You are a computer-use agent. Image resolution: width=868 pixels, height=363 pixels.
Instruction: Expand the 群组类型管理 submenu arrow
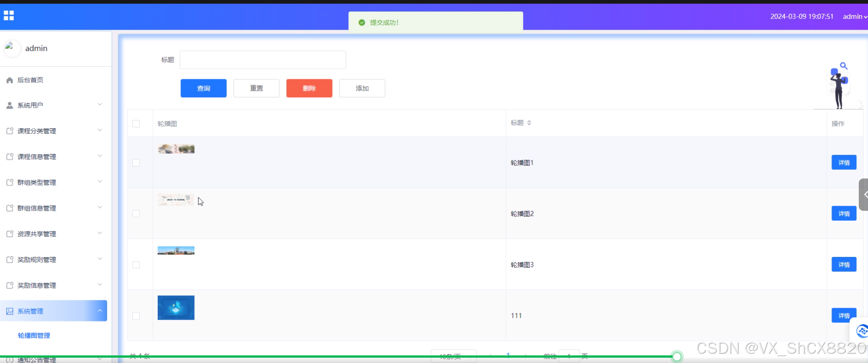pos(100,182)
